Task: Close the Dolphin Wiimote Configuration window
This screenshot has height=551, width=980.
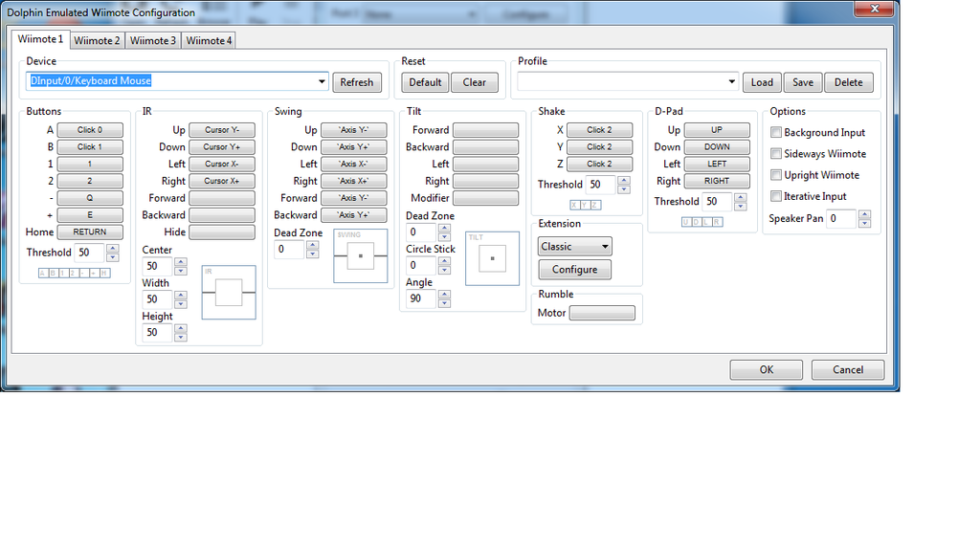Action: (875, 8)
